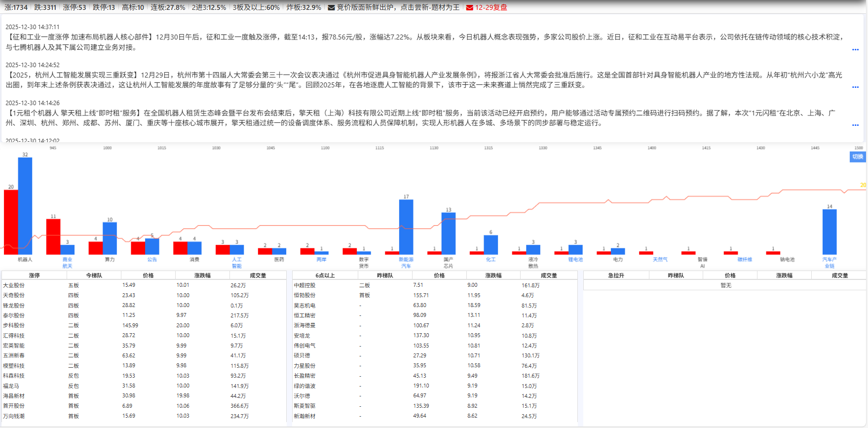Click the 人工智能 sector label
The width and height of the screenshot is (868, 428).
coord(237,263)
